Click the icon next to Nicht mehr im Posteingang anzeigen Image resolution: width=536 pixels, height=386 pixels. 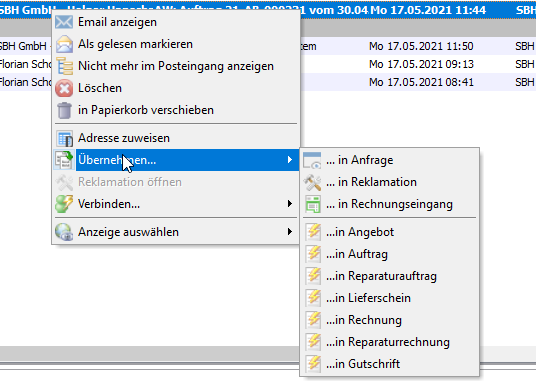coord(64,66)
